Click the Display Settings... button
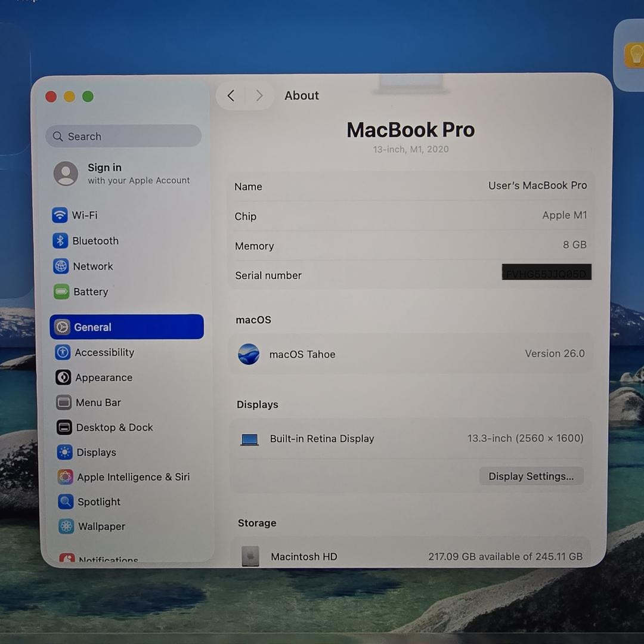 tap(531, 476)
